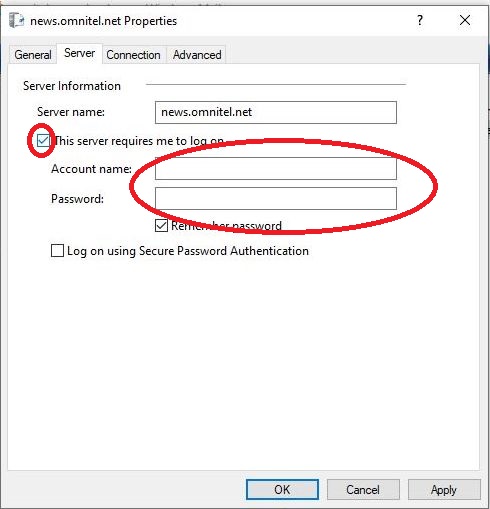Enable Log on using Secure Password Authentication
Screen dimensions: 490x509
pos(57,251)
